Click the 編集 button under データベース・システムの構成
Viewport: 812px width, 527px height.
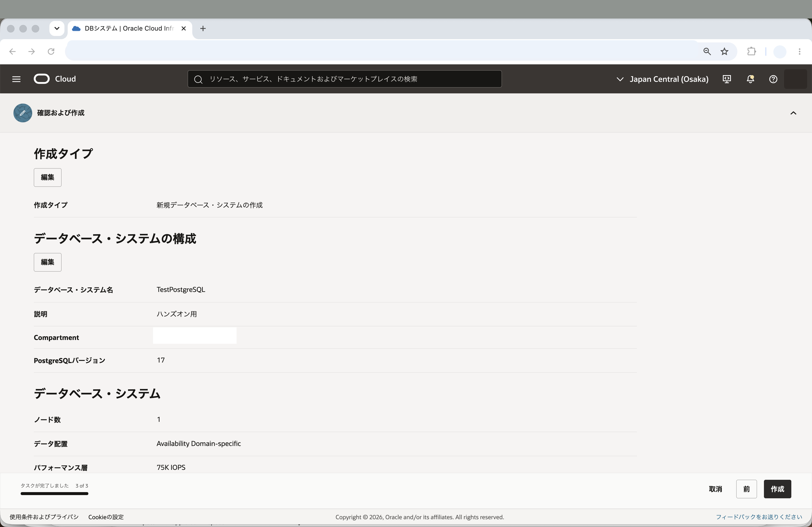point(48,262)
